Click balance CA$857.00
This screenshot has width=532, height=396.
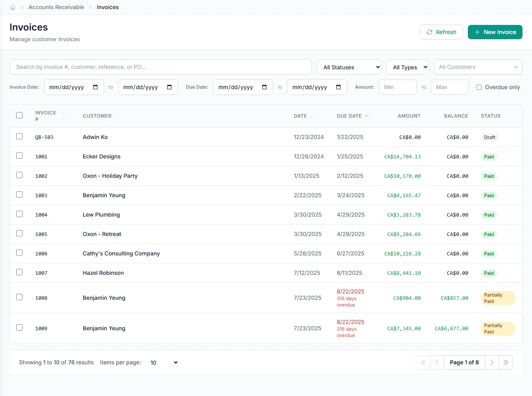click(454, 298)
